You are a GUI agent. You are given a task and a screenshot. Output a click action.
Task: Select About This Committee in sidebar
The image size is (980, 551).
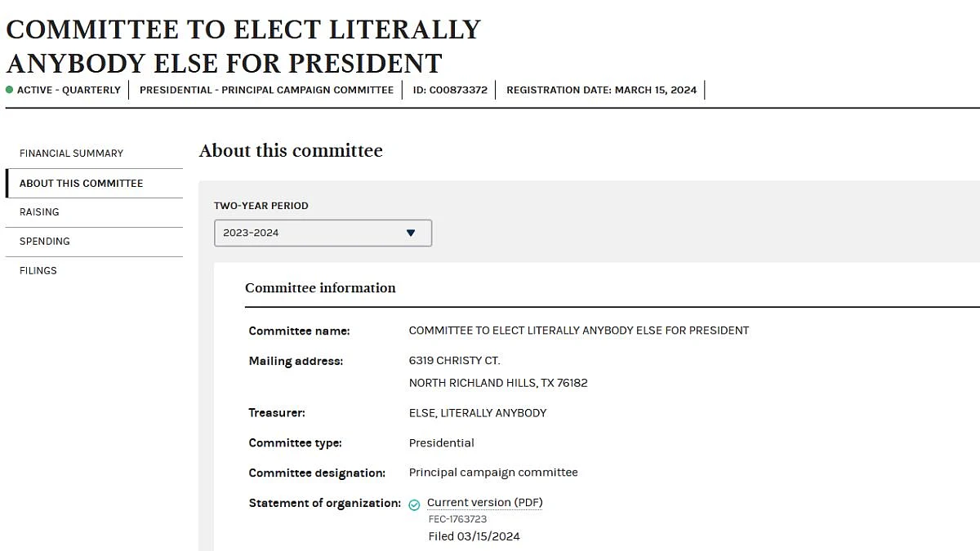coord(81,184)
